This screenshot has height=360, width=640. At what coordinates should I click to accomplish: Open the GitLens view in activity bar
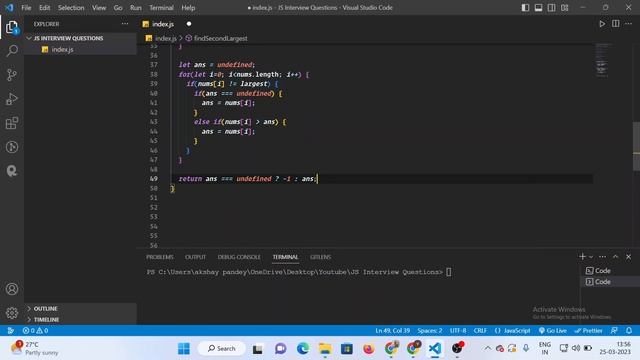[12, 147]
